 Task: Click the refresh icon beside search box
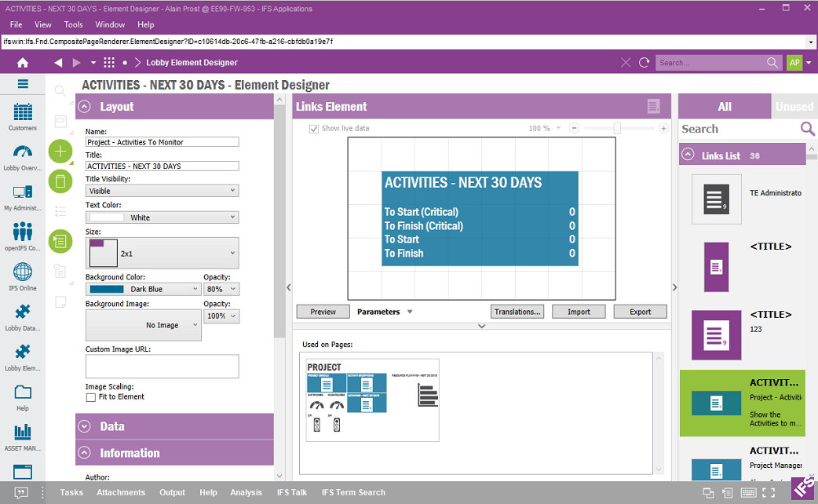coord(645,63)
